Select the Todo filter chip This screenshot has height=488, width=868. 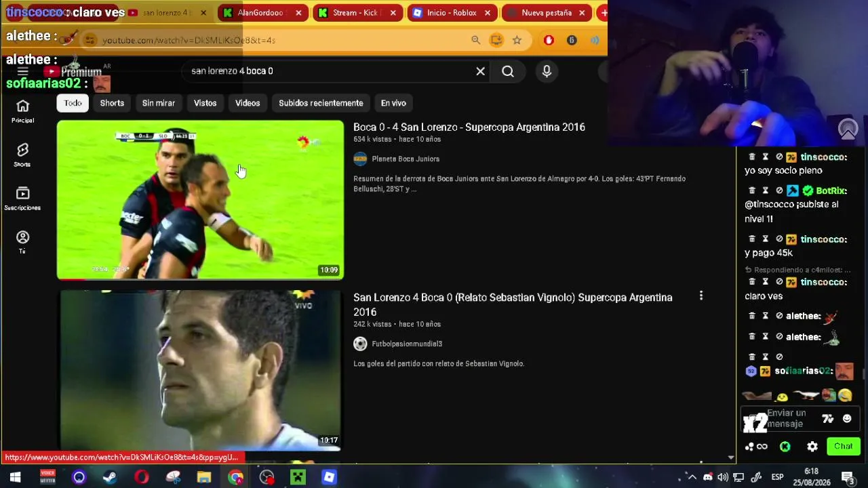click(x=73, y=103)
